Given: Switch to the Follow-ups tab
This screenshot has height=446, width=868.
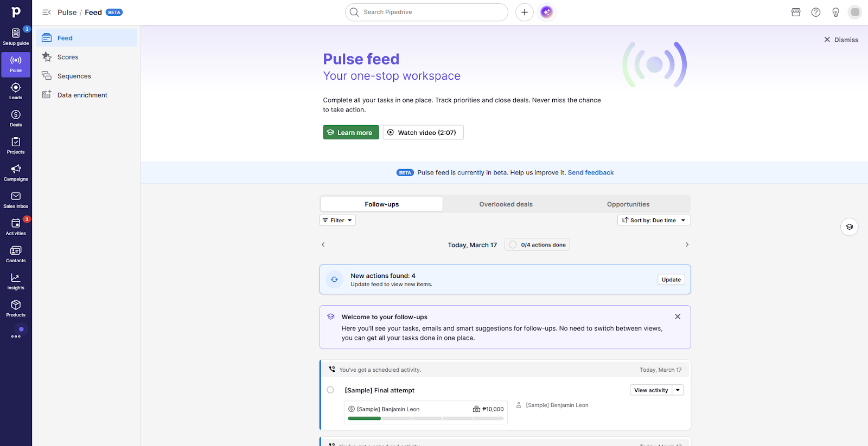Looking at the screenshot, I should 382,204.
